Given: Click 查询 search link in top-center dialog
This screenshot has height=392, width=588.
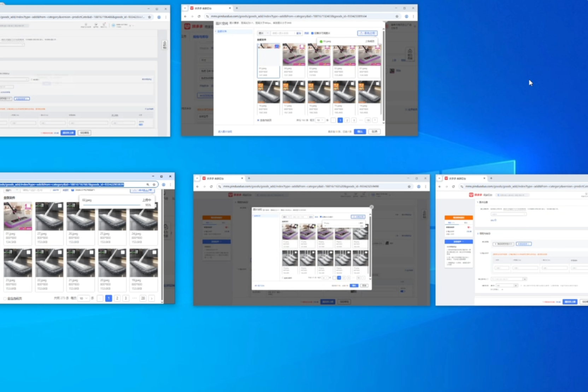Looking at the screenshot, I should tap(299, 33).
